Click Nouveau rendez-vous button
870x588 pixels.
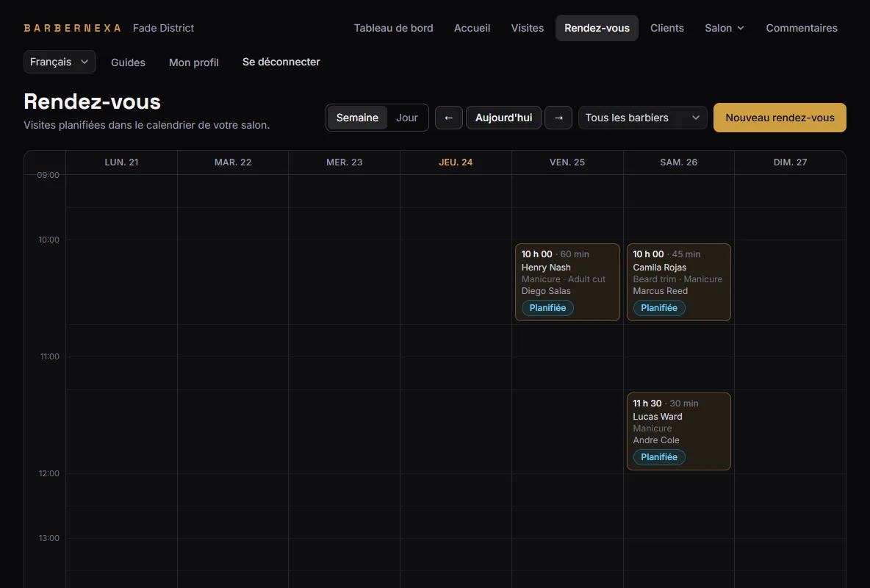(780, 118)
